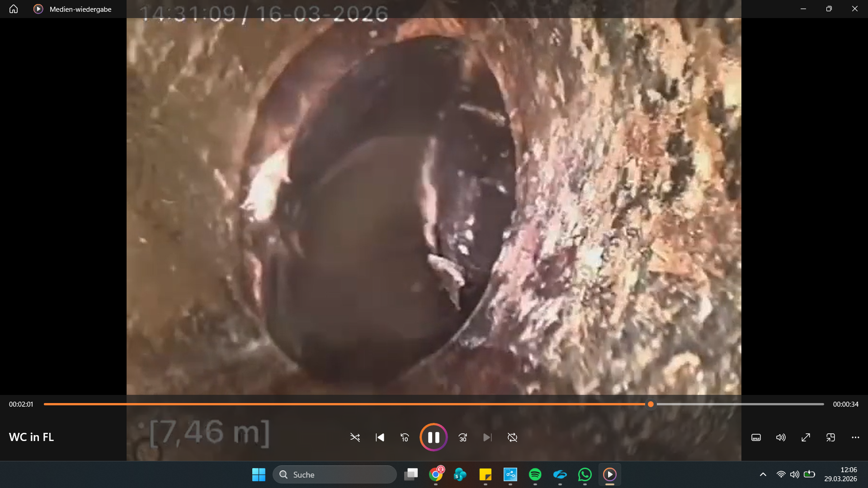Screen dimensions: 868x488
Task: Launch Spotify from the taskbar
Action: 535,474
